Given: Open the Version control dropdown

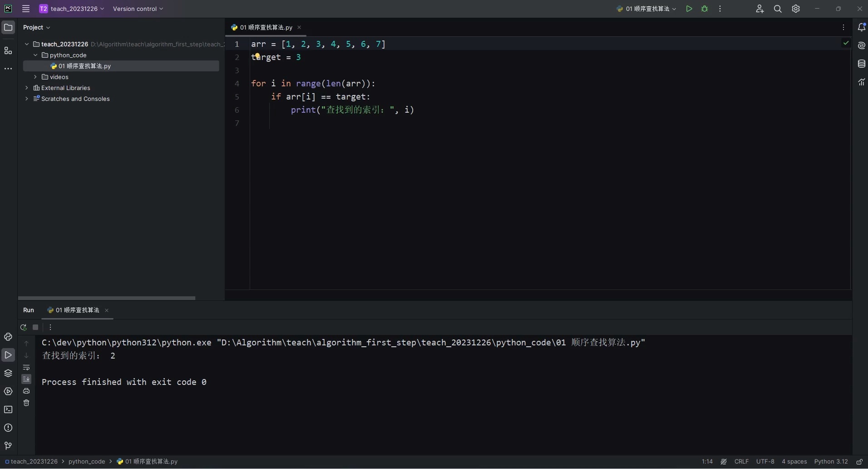Looking at the screenshot, I should coord(138,9).
